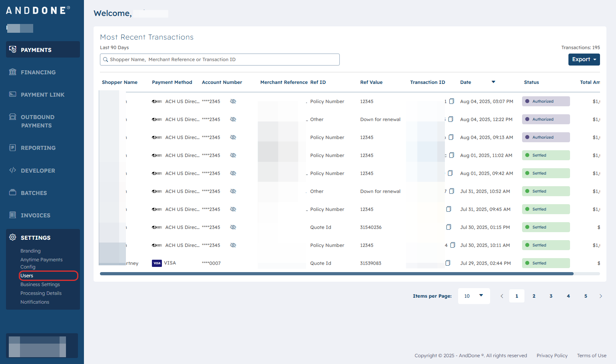Click the horizontal scrollbar below the transactions table
This screenshot has height=364, width=616.
337,274
